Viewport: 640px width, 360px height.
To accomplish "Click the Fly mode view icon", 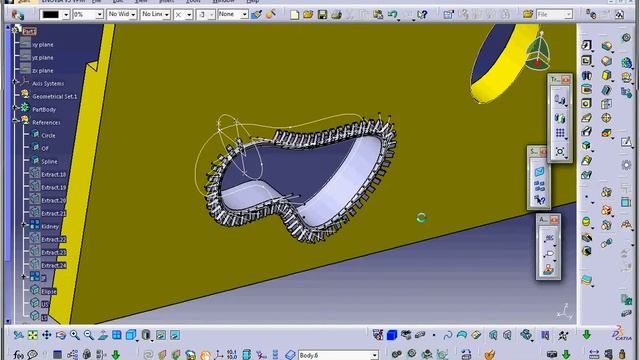I will coord(18,335).
